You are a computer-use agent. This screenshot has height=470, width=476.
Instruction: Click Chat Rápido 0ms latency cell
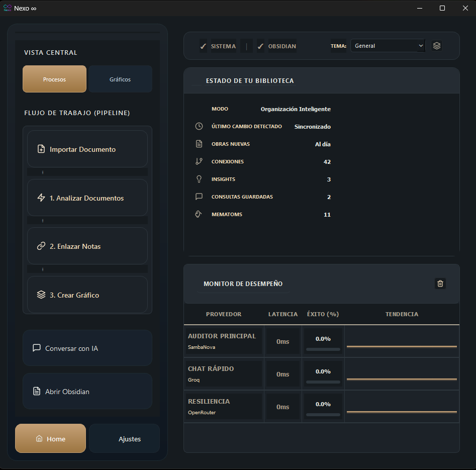(x=283, y=374)
